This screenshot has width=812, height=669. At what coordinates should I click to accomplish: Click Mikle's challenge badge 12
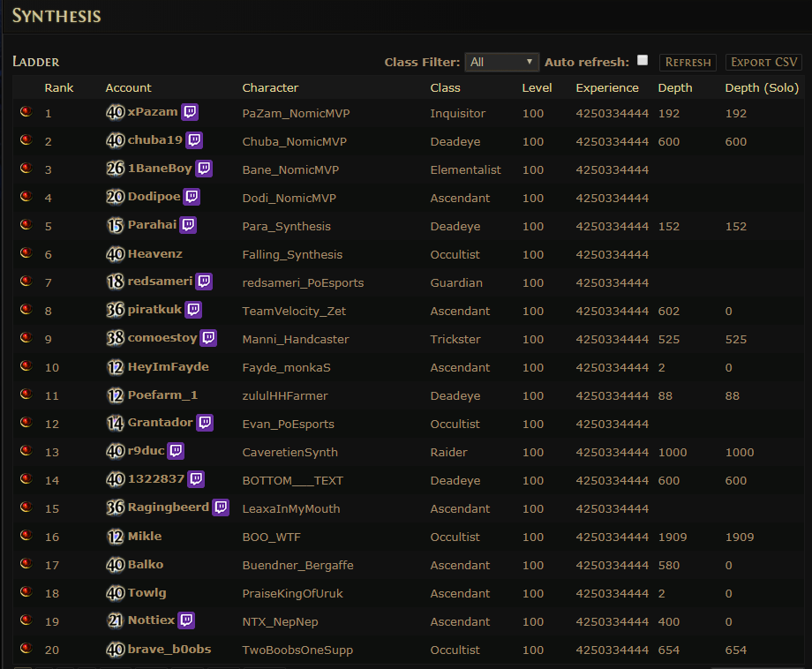115,537
